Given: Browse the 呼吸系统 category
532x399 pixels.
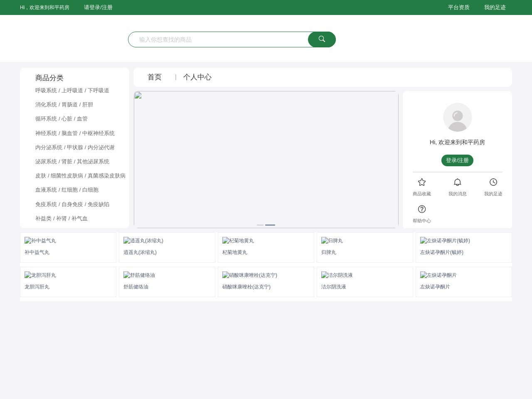Looking at the screenshot, I should click(72, 90).
